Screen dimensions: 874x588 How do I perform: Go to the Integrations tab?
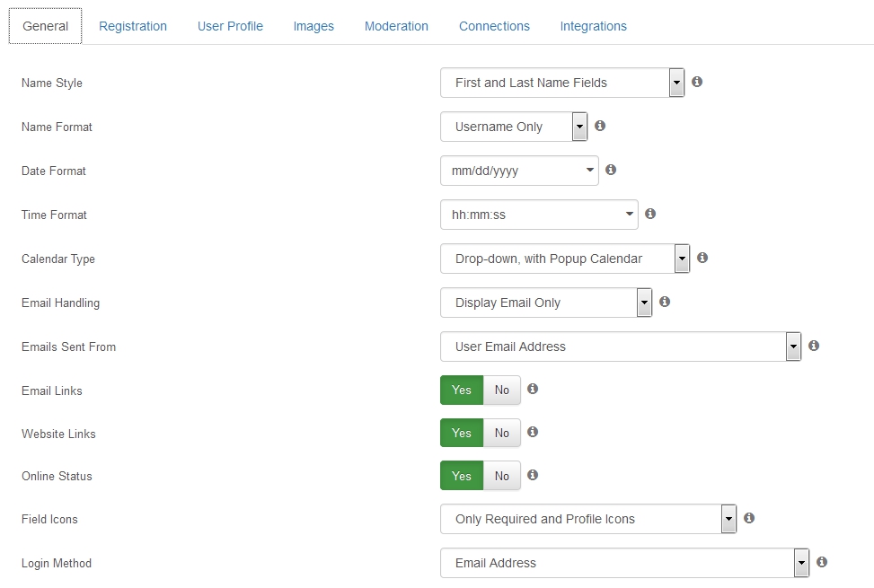point(593,26)
